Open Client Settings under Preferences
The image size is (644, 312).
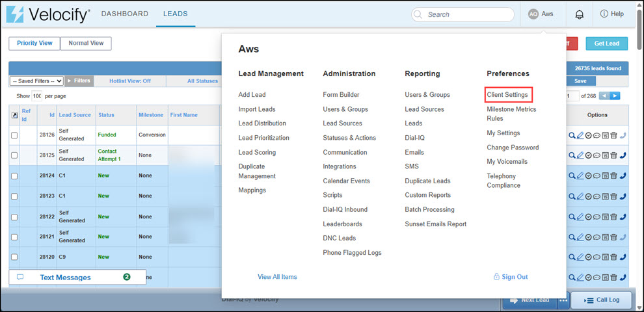507,95
